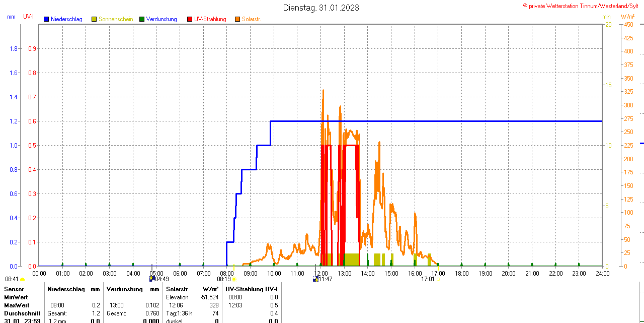The image size is (644, 323).
Task: Click the moon phase icon at 11:47
Action: pos(315,279)
